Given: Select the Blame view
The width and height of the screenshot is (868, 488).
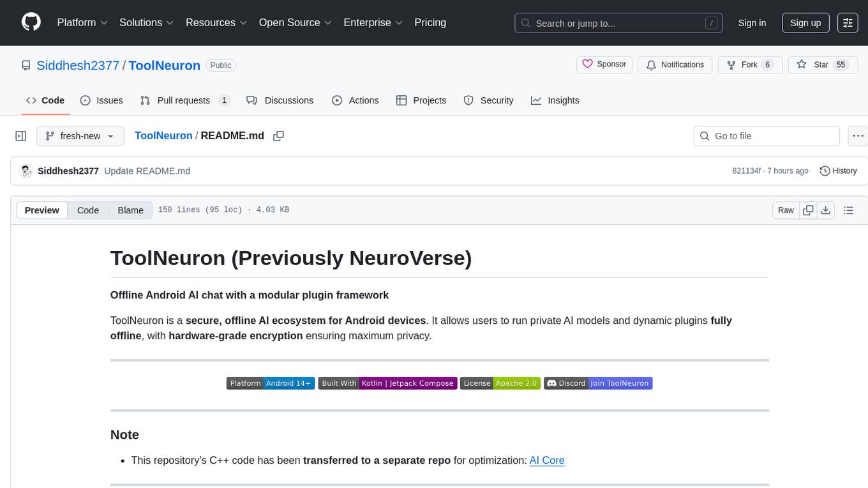Looking at the screenshot, I should (x=131, y=210).
